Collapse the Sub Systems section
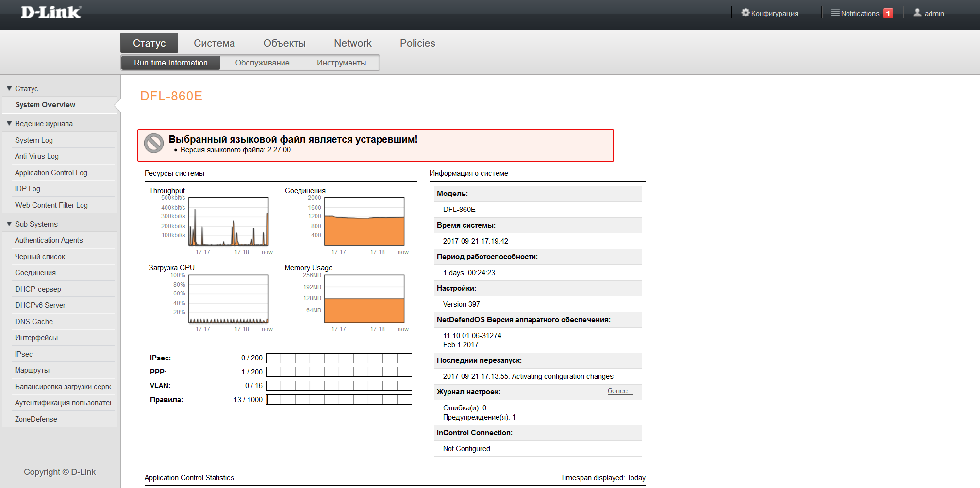This screenshot has height=488, width=980. (x=9, y=224)
